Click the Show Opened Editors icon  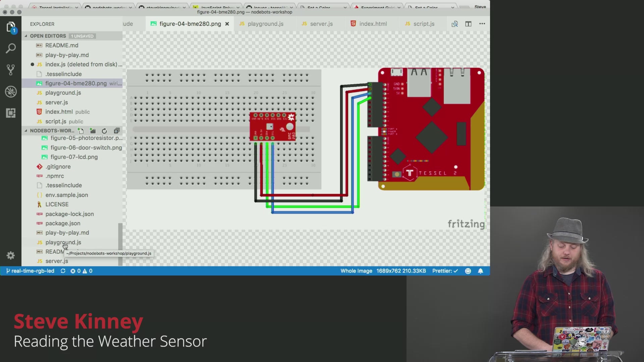click(454, 24)
